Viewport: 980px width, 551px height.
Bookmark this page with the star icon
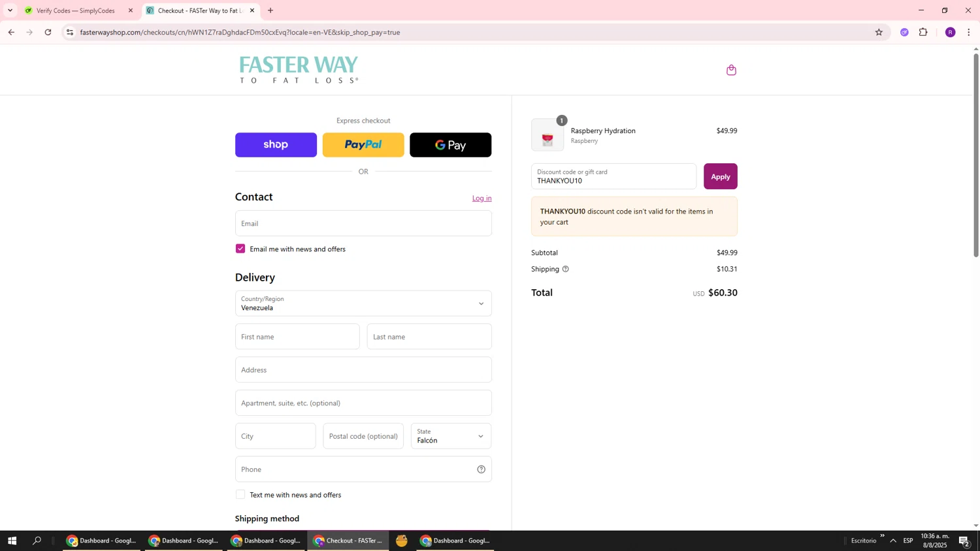(x=879, y=32)
